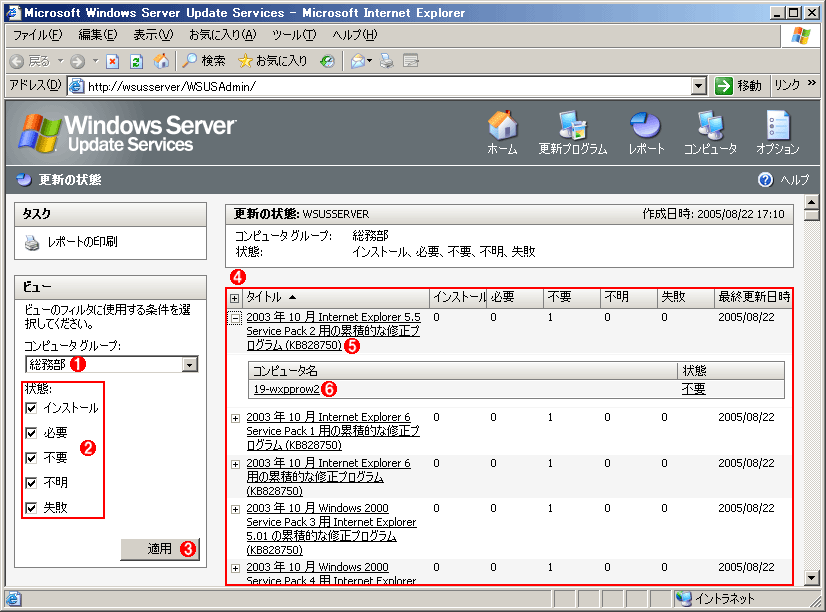Uncheck the 必要 status checkbox

point(31,433)
